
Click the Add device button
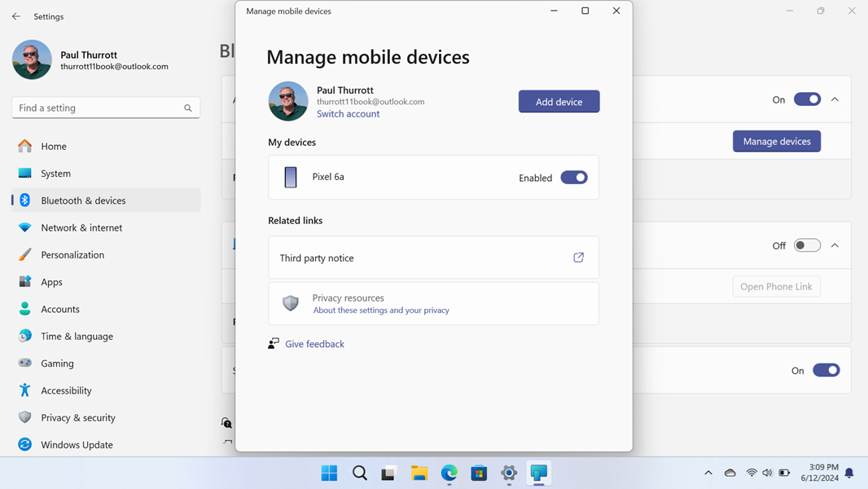point(559,102)
